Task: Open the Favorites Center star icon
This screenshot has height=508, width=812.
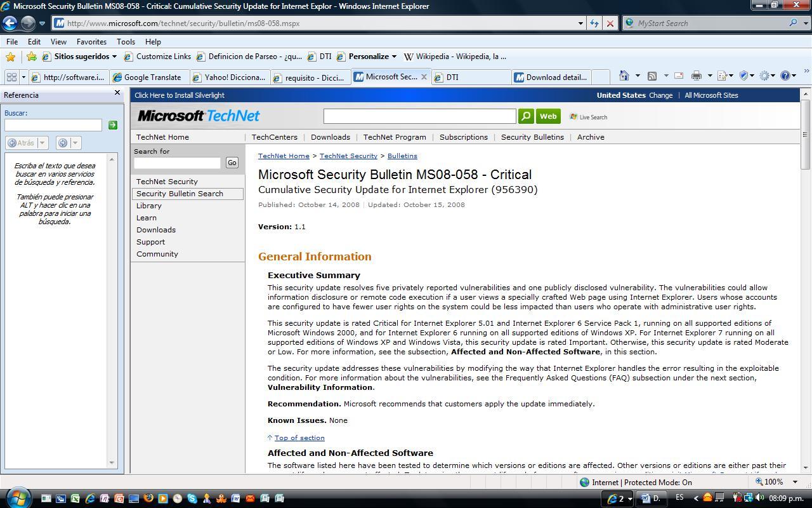Action: click(10, 57)
